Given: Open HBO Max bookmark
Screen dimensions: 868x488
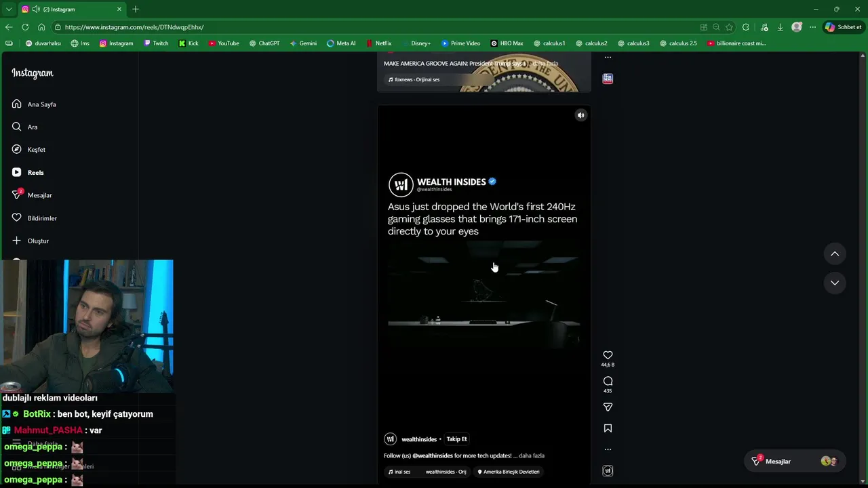Looking at the screenshot, I should click(x=507, y=43).
